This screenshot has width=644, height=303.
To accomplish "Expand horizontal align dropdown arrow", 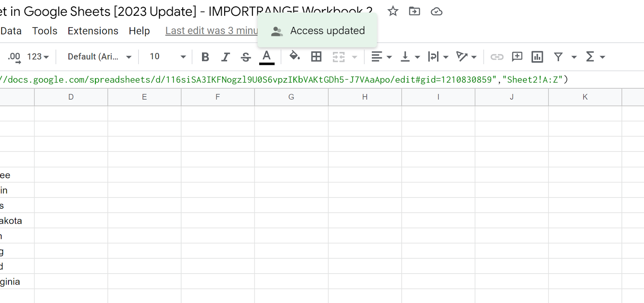I will click(389, 57).
